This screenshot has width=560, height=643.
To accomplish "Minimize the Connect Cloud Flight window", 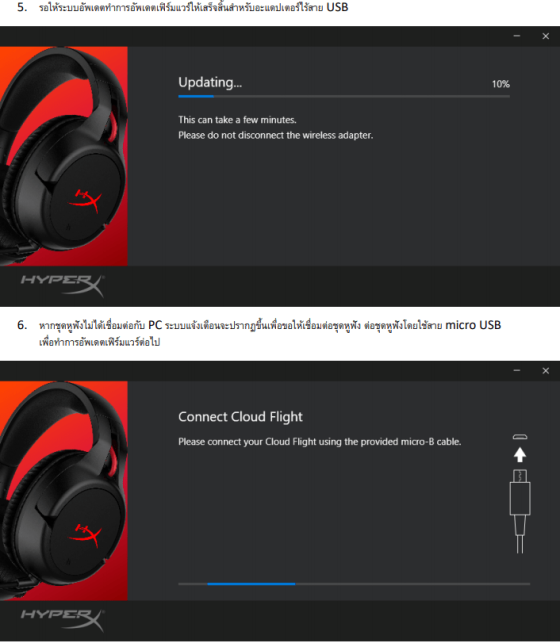I will click(517, 371).
